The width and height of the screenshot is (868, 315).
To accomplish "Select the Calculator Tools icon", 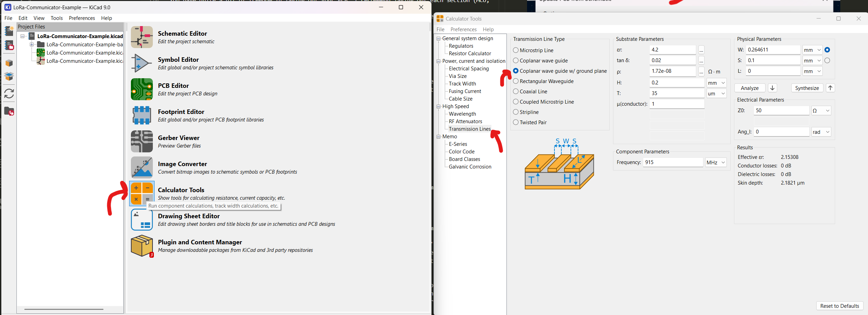I will tap(142, 194).
